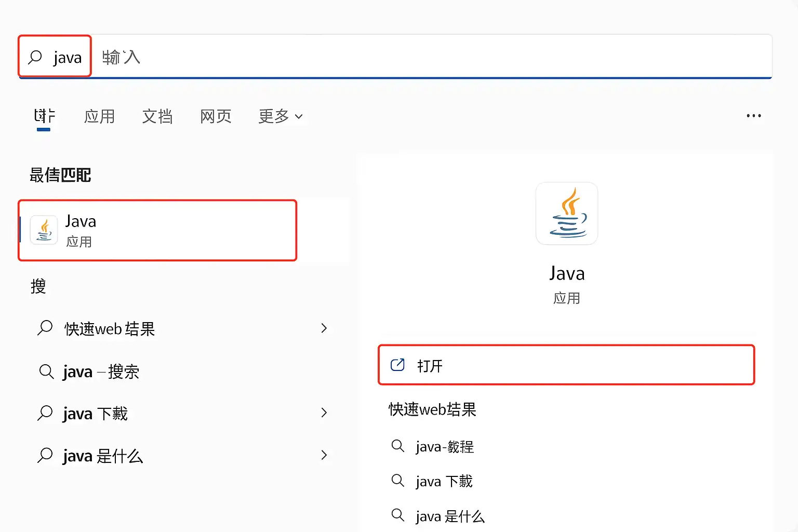The height and width of the screenshot is (532, 798).
Task: Open Java using the 打开 button
Action: tap(566, 365)
